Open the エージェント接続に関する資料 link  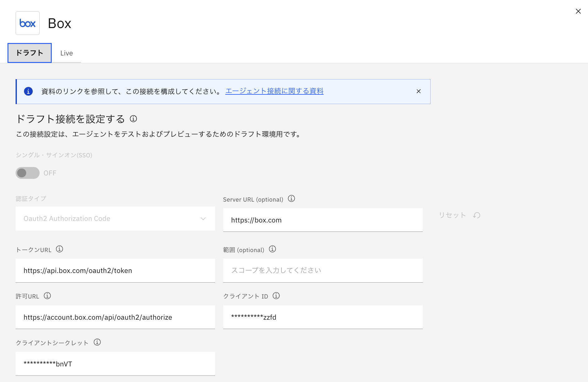tap(274, 91)
